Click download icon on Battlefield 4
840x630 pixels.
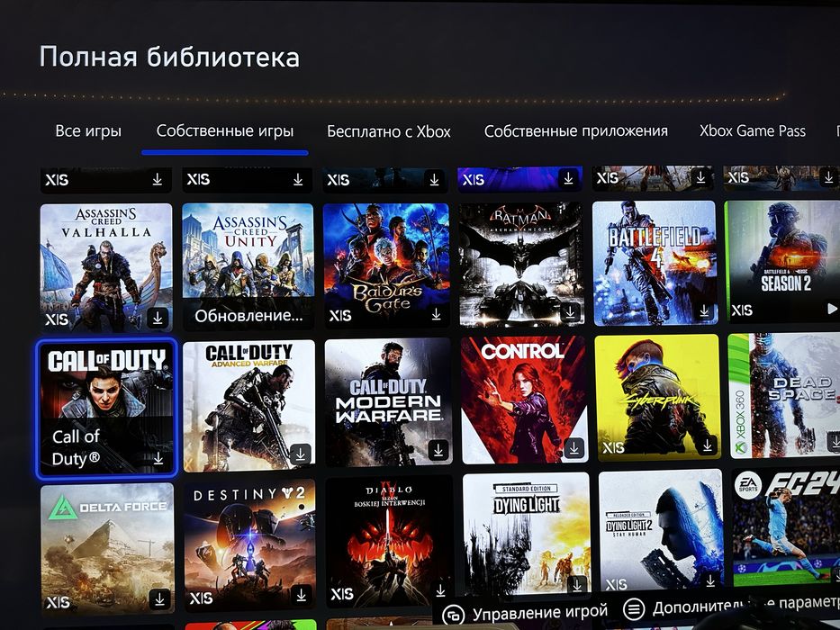click(x=704, y=310)
